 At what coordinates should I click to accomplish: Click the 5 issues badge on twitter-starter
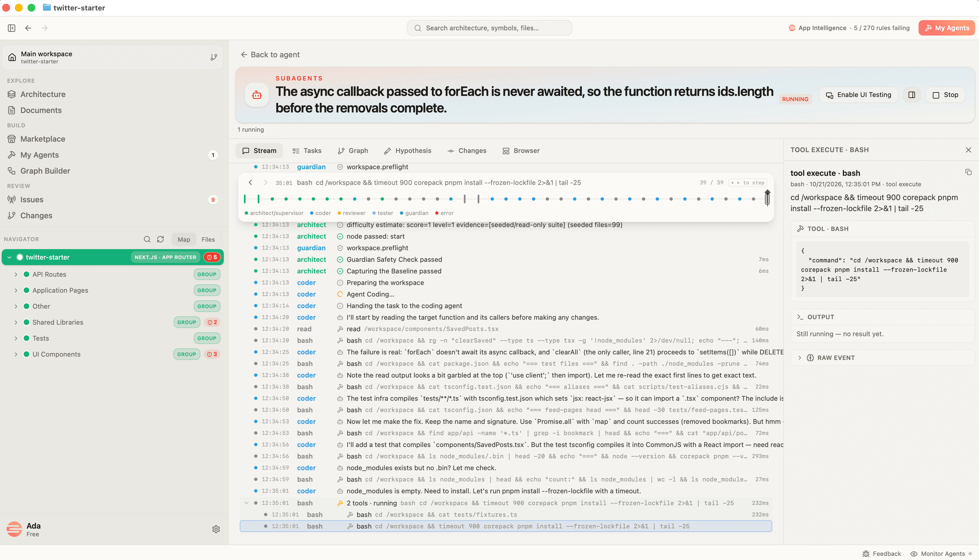click(212, 257)
